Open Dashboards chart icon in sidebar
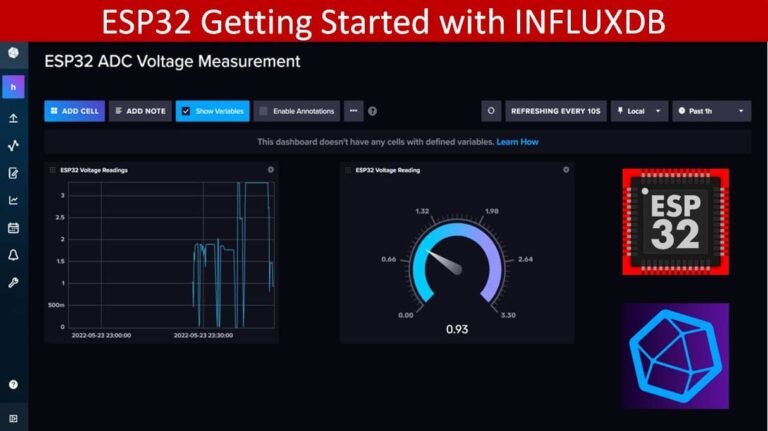The height and width of the screenshot is (431, 768). 13,200
